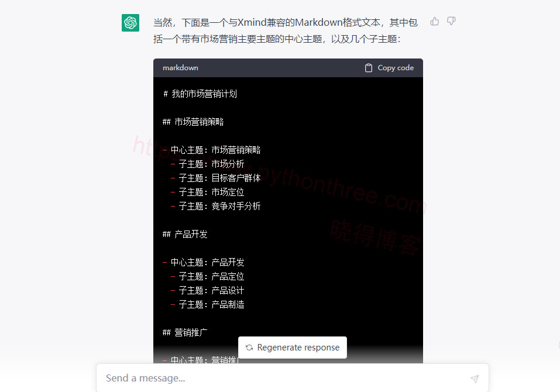Screen dimensions: 560x392
Task: Click the markdown language label
Action: click(x=180, y=68)
